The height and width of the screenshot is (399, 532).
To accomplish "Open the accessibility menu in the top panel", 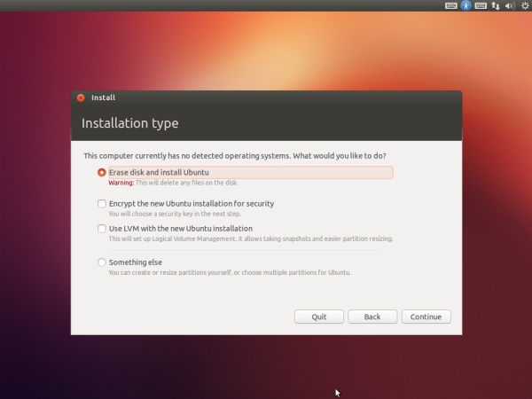I will pyautogui.click(x=465, y=5).
